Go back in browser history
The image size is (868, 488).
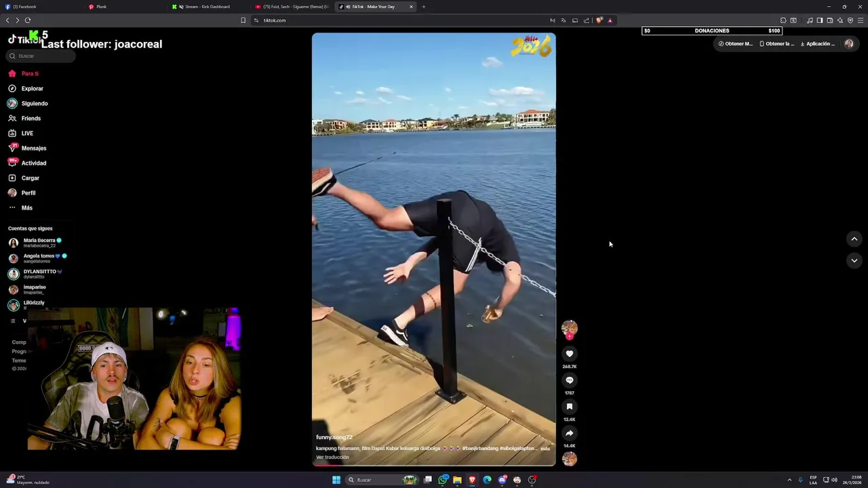[x=7, y=20]
